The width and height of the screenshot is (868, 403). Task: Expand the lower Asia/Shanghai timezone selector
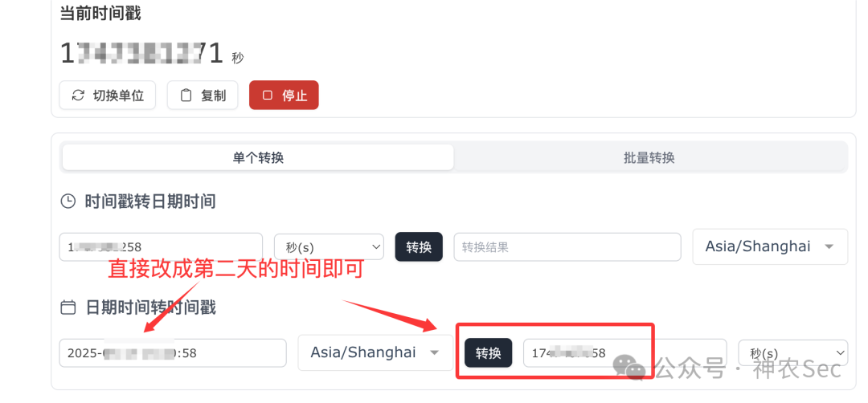[375, 352]
